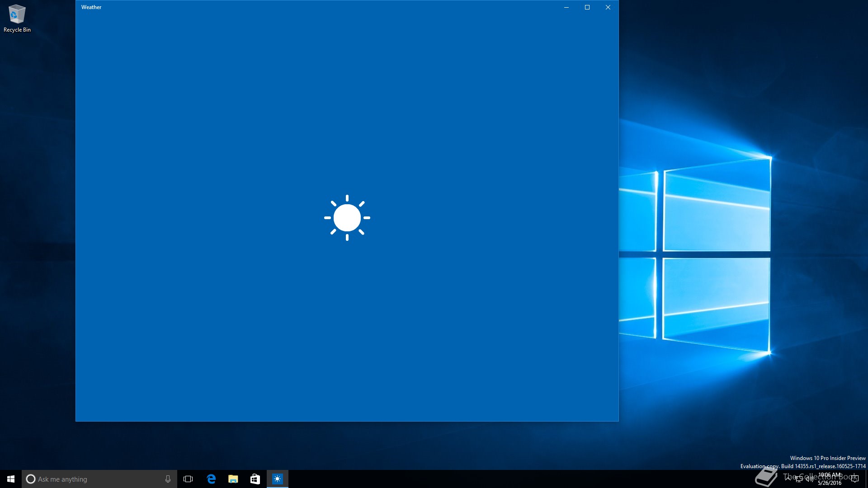Click the clock showing 10:06 AM

(x=830, y=479)
